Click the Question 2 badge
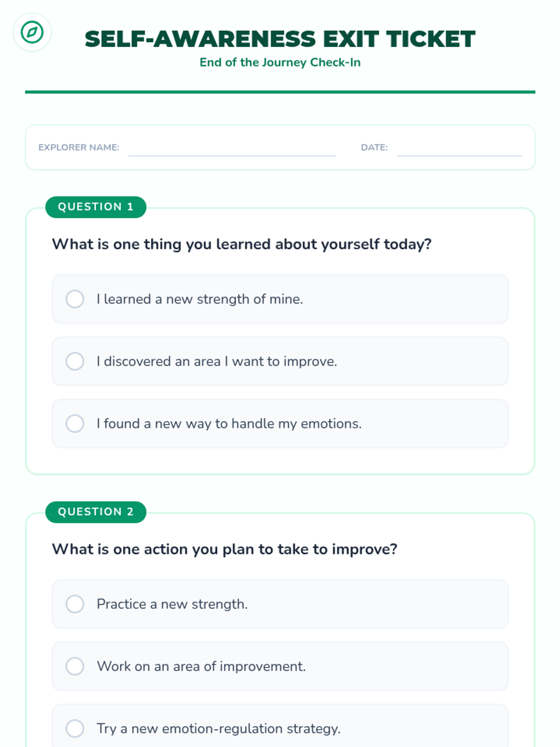Screen dimensions: 560x747 tap(96, 512)
